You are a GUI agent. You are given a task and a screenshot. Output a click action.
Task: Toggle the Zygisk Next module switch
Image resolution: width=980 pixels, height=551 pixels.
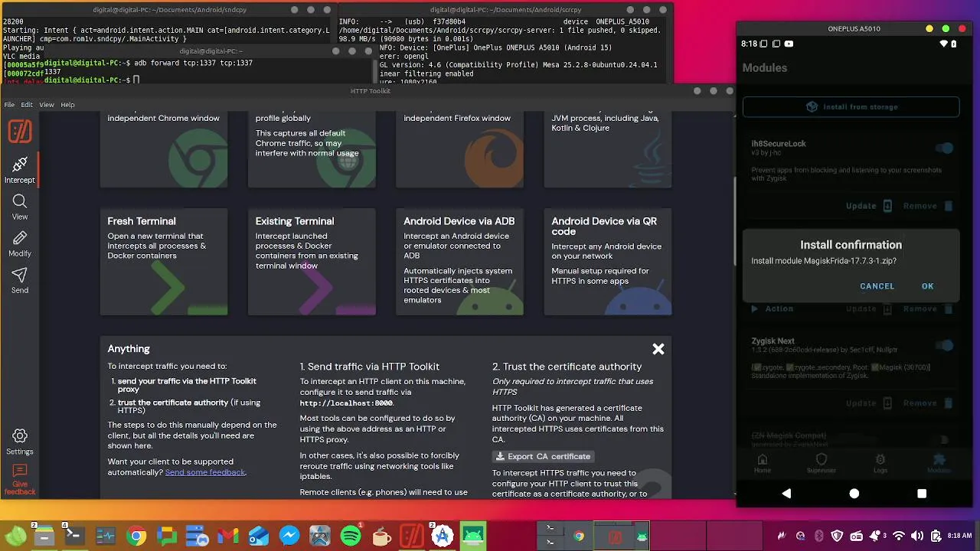tap(945, 346)
